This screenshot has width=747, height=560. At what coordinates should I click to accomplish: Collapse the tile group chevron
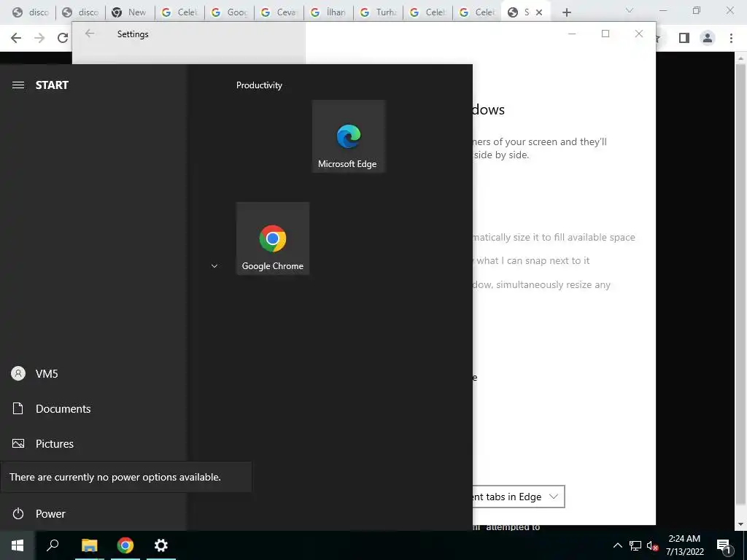[214, 266]
